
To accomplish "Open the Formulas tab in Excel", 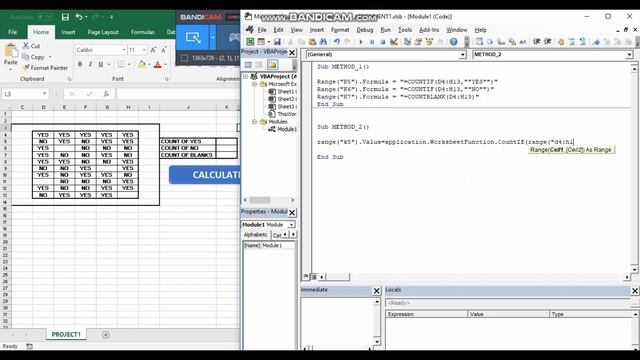I will pyautogui.click(x=142, y=32).
